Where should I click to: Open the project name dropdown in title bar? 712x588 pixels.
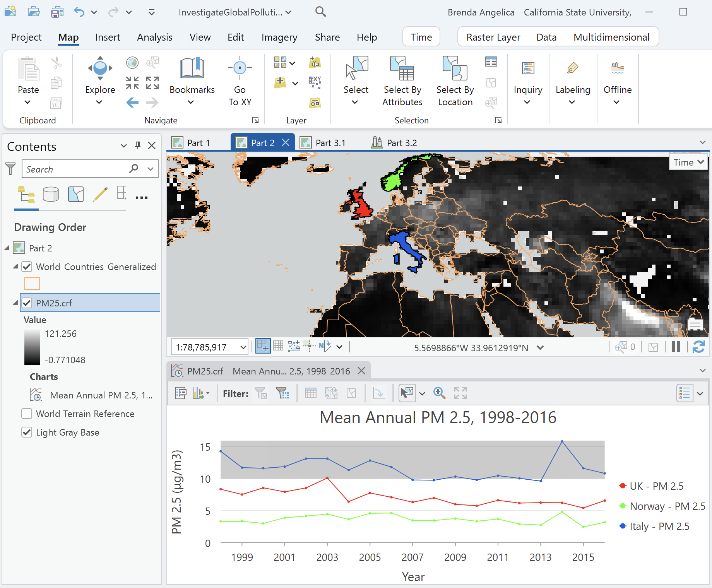tap(288, 12)
